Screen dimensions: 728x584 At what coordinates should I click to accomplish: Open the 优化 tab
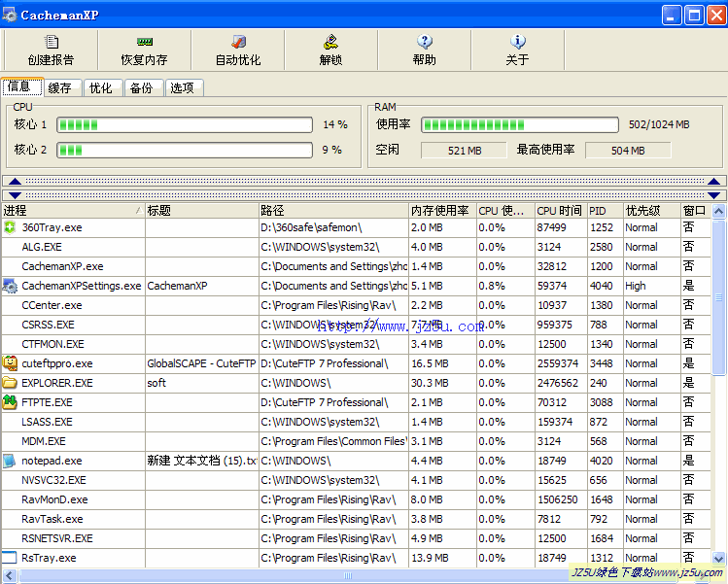pos(104,87)
